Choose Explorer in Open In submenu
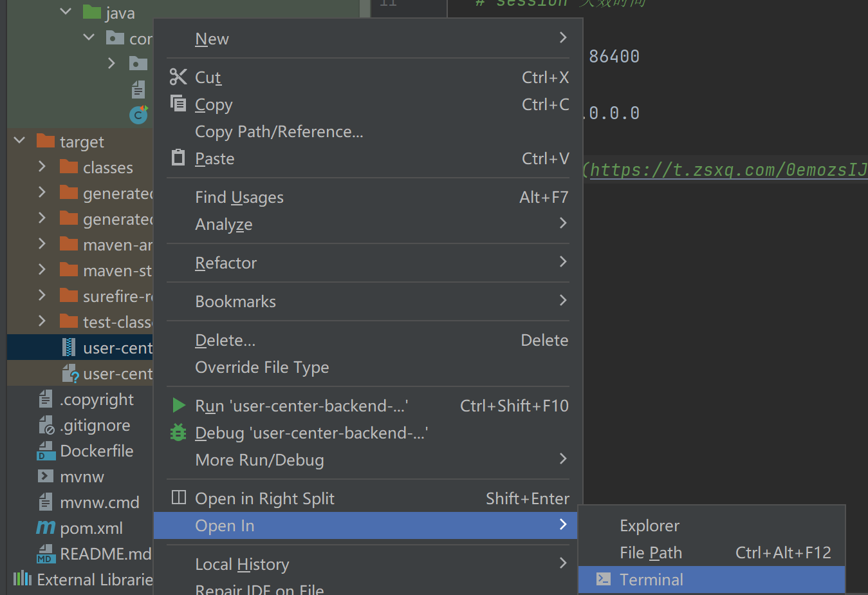 pos(649,525)
